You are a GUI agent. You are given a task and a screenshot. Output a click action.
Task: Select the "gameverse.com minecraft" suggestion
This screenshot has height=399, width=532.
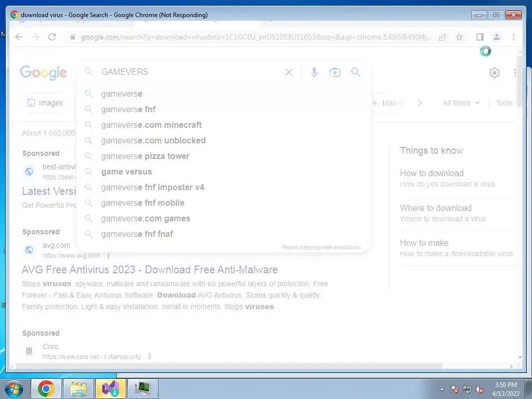tap(224, 125)
